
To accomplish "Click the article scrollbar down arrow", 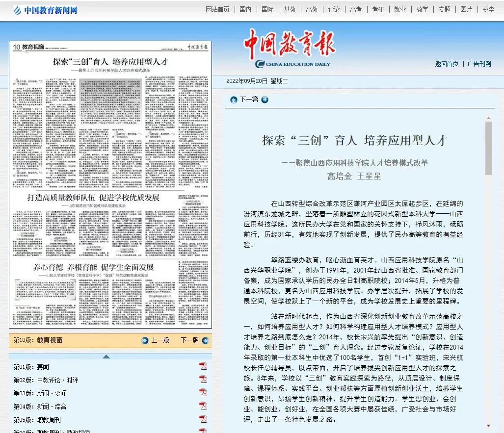I will 488,425.
